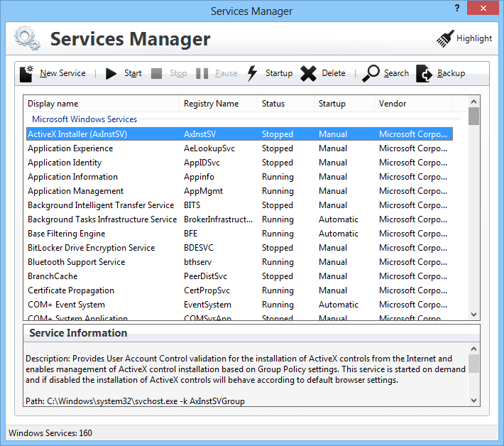Sort by Status column header
The width and height of the screenshot is (504, 446).
pos(286,104)
